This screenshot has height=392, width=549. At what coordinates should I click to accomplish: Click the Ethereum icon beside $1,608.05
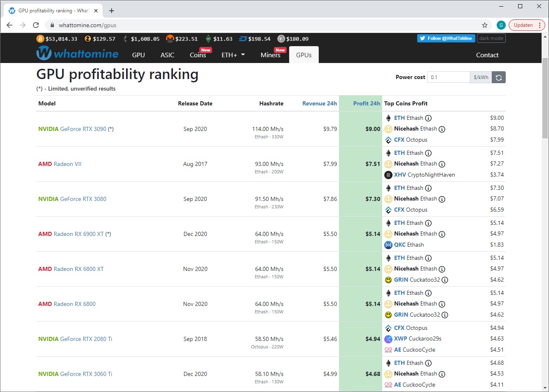click(125, 39)
